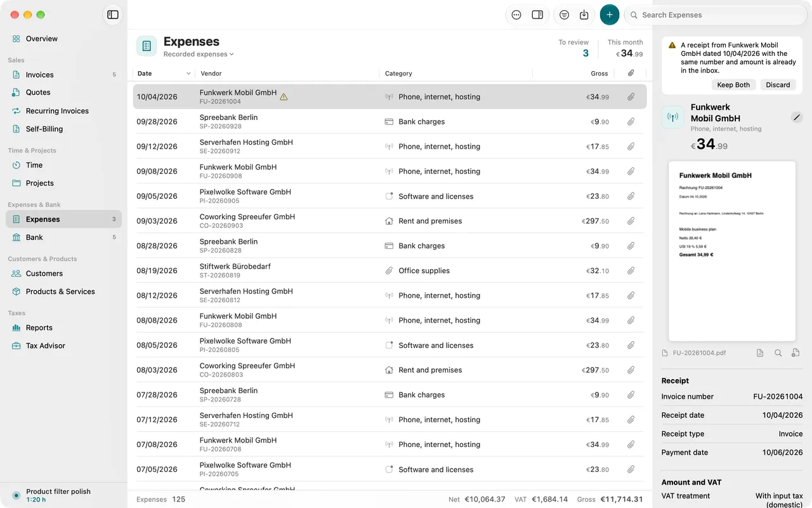Click the Date column sort chevron

tap(188, 74)
